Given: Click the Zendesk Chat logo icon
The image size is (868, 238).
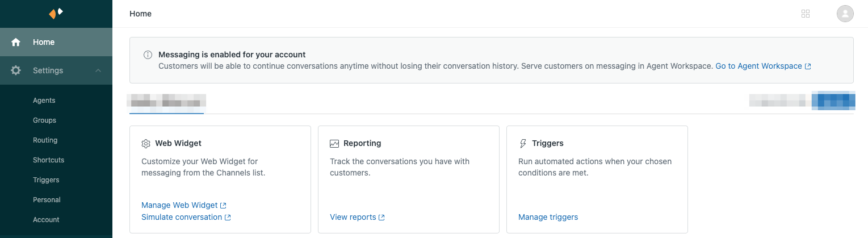Looking at the screenshot, I should (56, 13).
